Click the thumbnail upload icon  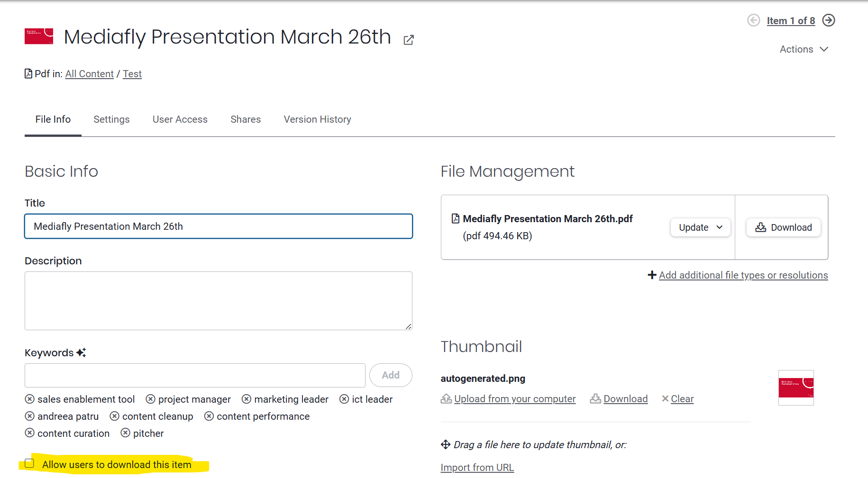[x=446, y=398]
